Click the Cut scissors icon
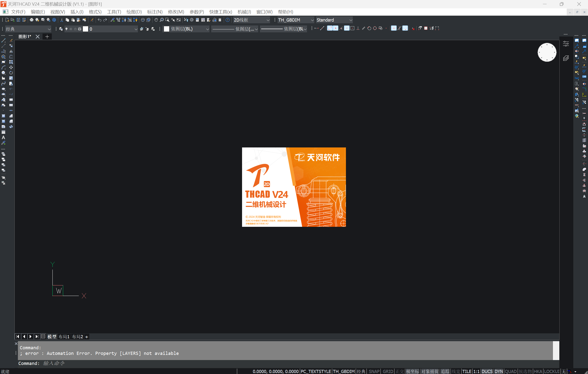Screen dimensions: 588x374 pyautogui.click(x=62, y=20)
